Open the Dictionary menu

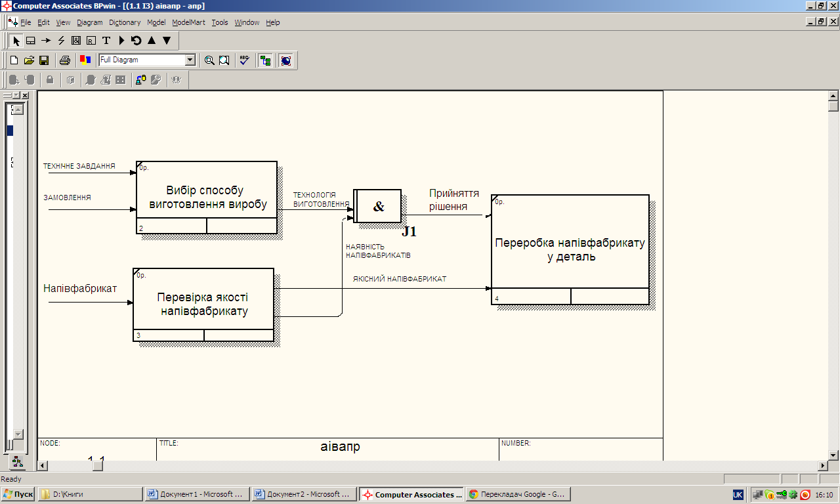pos(125,22)
